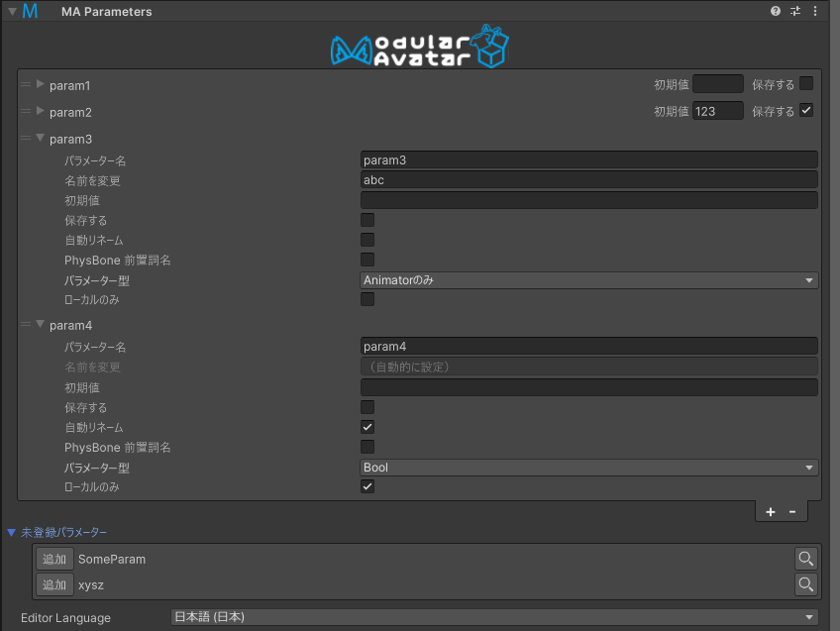Expand the param1 entry
The height and width of the screenshot is (631, 840).
pos(41,84)
